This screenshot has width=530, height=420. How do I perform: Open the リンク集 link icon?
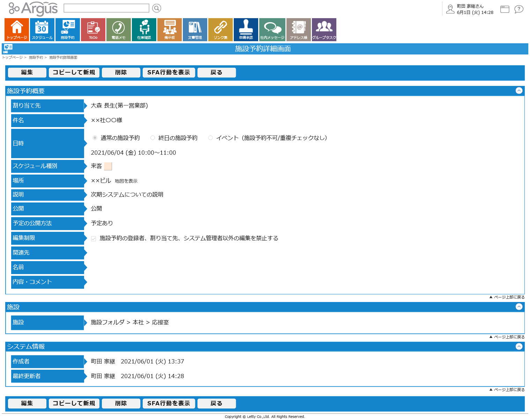click(221, 30)
